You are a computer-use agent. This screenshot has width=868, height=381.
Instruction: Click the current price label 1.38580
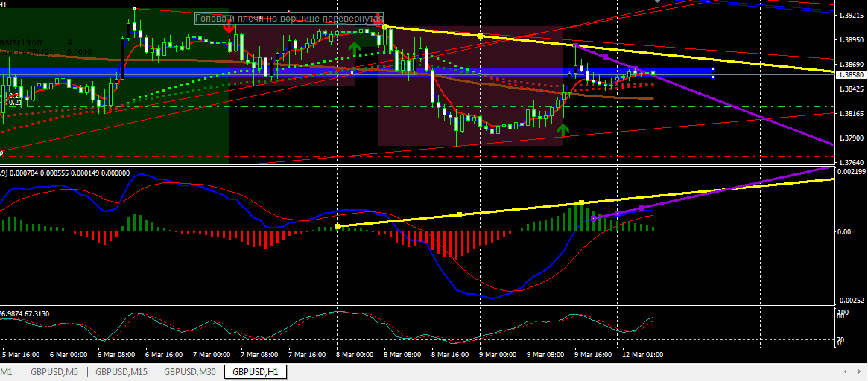pos(851,74)
